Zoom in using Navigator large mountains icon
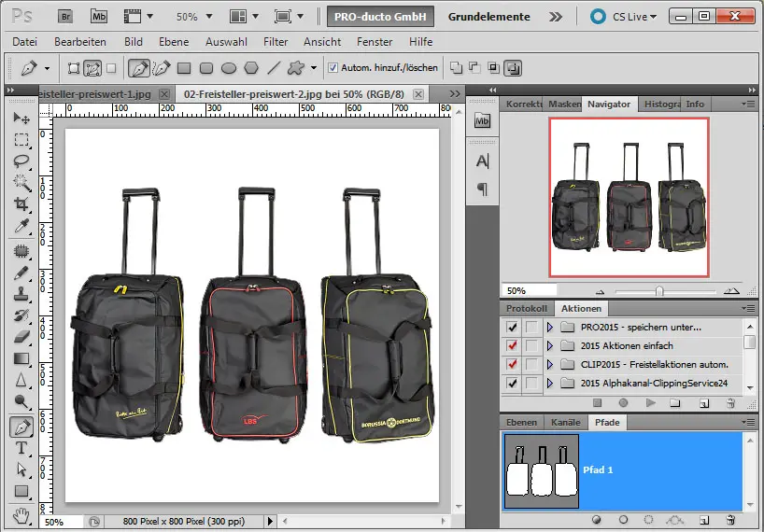Image resolution: width=764 pixels, height=532 pixels. (x=731, y=291)
